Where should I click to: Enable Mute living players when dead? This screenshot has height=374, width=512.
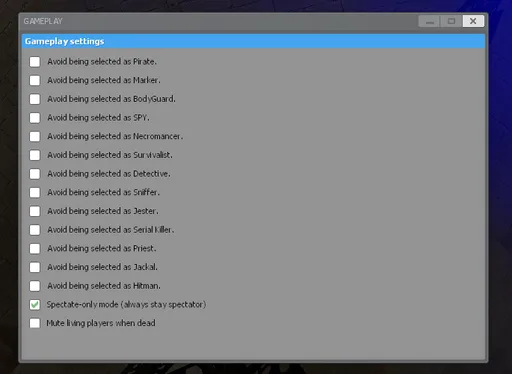[35, 323]
